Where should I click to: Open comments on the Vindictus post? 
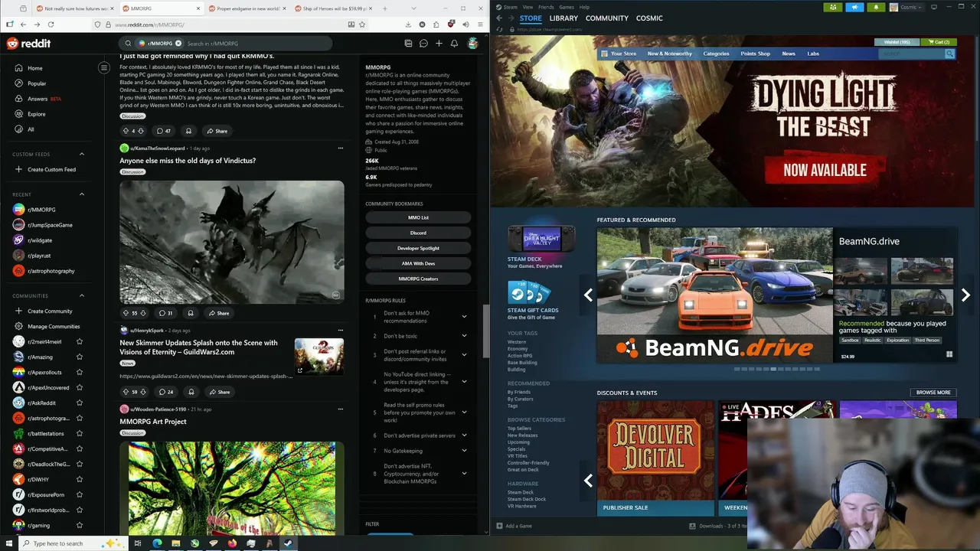(x=165, y=313)
